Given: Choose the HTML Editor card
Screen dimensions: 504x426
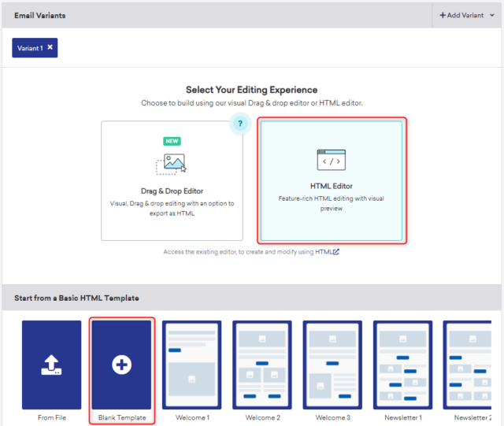Looking at the screenshot, I should click(x=331, y=181).
